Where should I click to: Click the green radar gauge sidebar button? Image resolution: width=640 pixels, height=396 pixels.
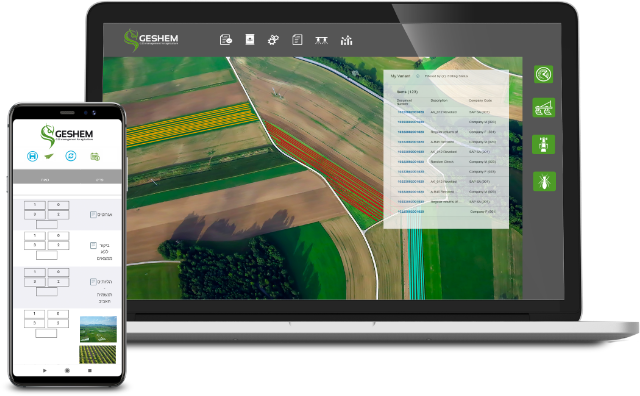click(x=543, y=74)
